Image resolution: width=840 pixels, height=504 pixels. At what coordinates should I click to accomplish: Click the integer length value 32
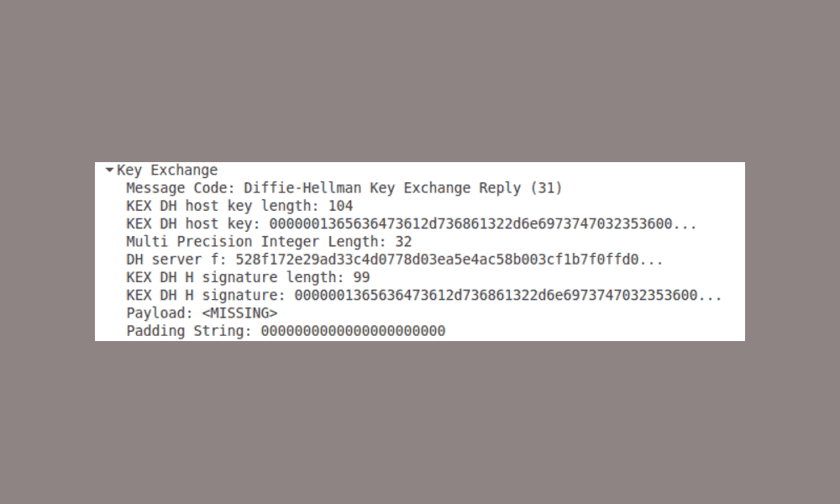tap(403, 242)
